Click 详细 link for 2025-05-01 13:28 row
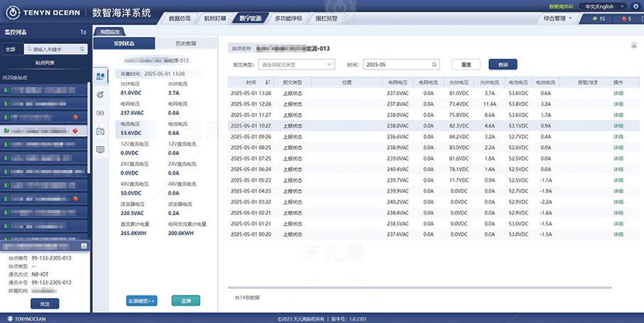Image resolution: width=644 pixels, height=323 pixels. [618, 93]
